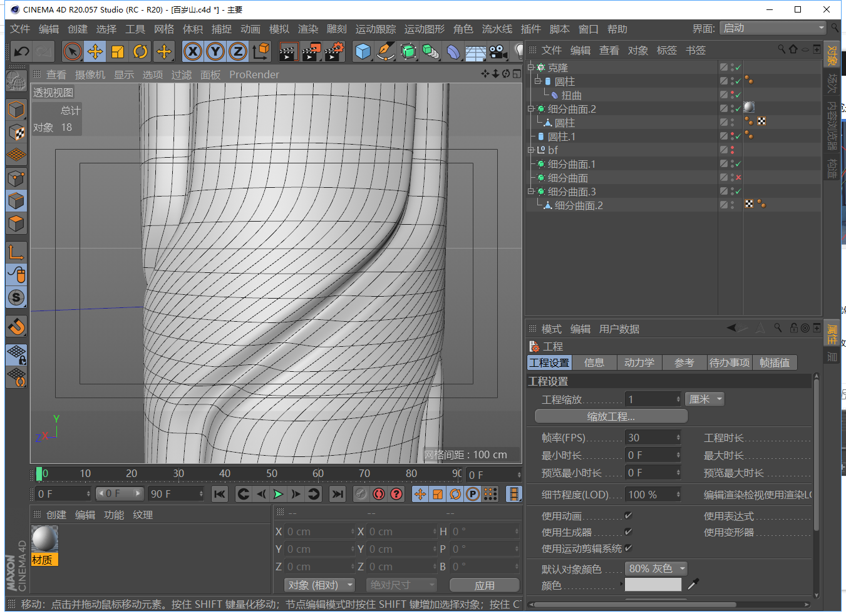
Task: Switch to the 帧插值 tab
Action: (x=775, y=362)
